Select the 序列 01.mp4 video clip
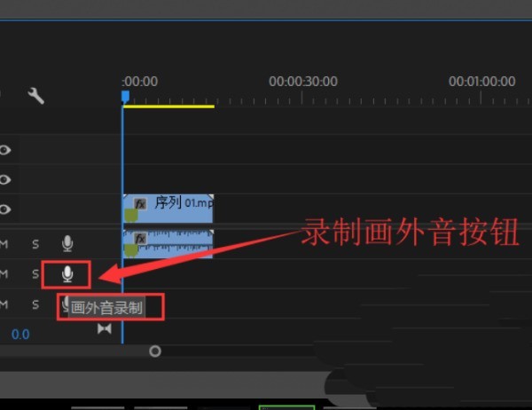The height and width of the screenshot is (410, 532). (177, 209)
